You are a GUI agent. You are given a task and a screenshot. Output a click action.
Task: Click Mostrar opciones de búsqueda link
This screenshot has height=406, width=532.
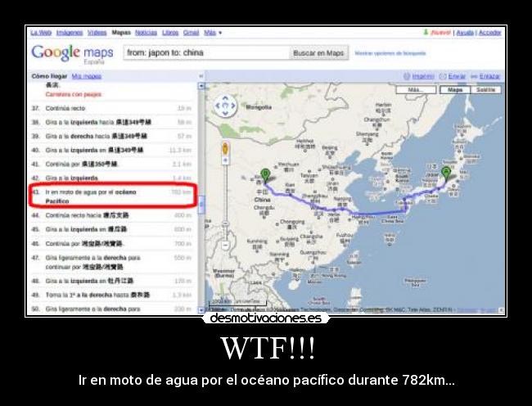[x=390, y=53]
